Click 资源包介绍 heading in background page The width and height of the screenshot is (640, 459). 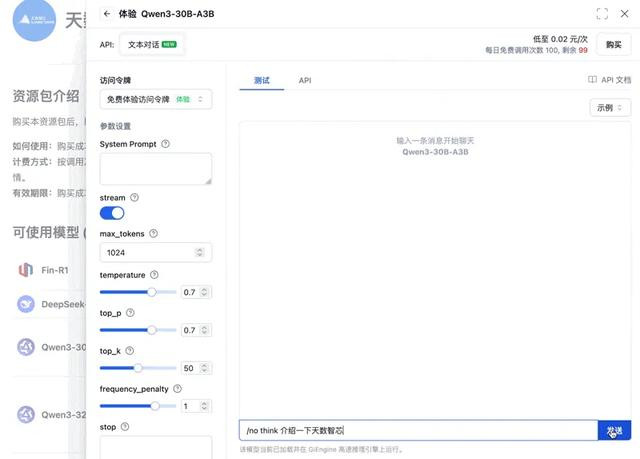coord(46,96)
